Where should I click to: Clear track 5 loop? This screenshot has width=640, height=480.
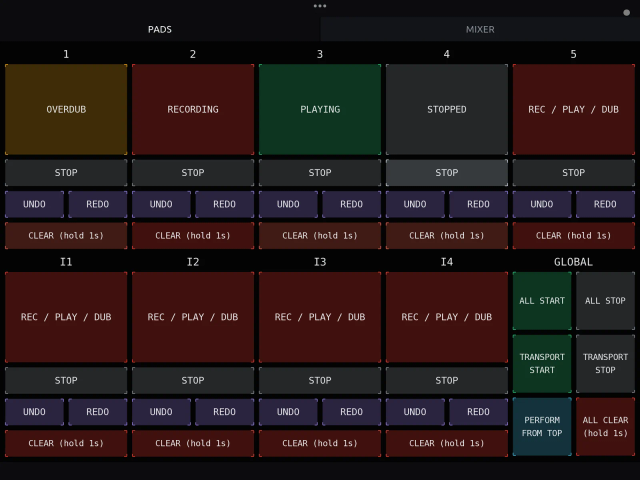coord(573,236)
